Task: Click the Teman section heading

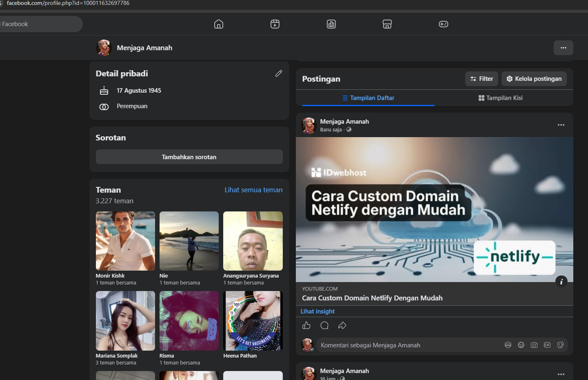Action: coord(108,190)
